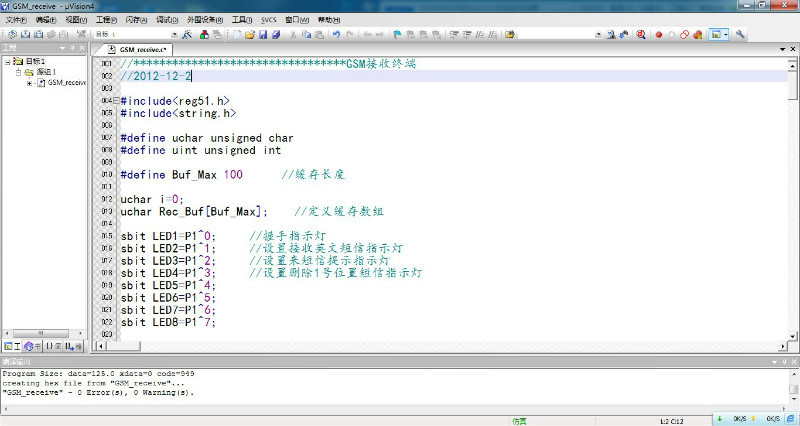
Task: Create a new file with toolbar icon
Action: click(236, 34)
